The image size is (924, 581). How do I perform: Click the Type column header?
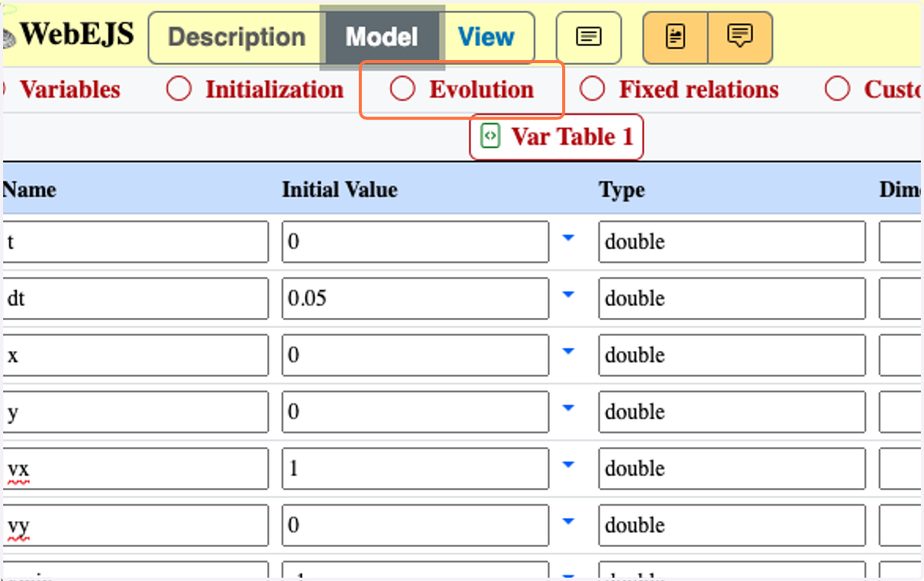coord(622,189)
